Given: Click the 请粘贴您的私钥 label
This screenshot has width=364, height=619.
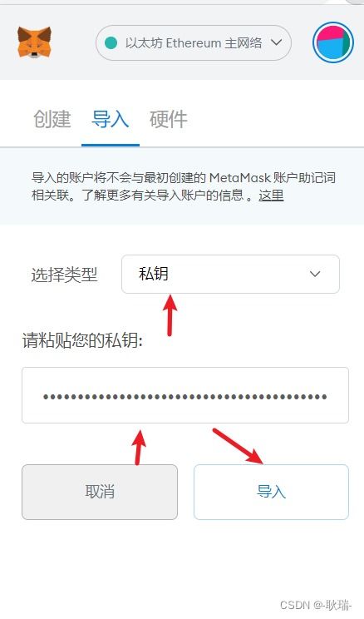Looking at the screenshot, I should pyautogui.click(x=82, y=340).
